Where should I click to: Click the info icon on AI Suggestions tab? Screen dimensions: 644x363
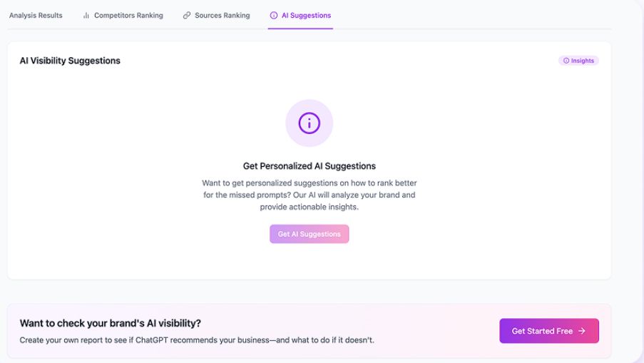pos(274,16)
